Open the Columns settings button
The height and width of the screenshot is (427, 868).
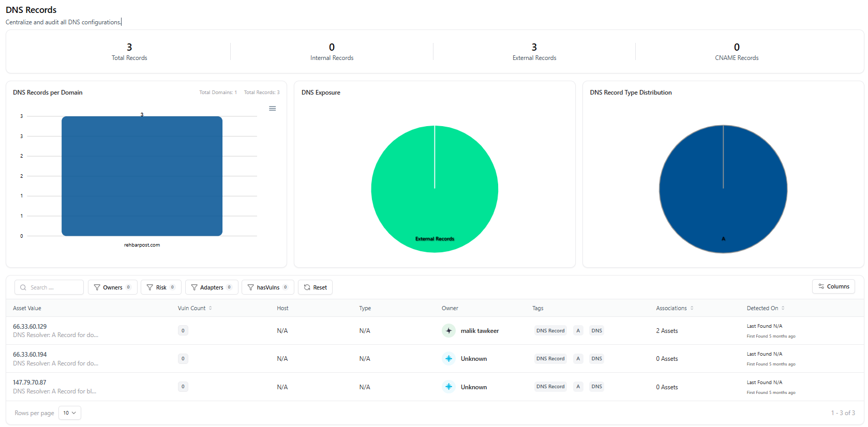833,286
